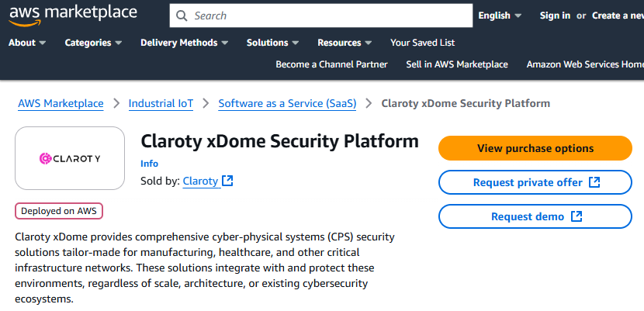
Task: Click View purchase options button
Action: 535,148
